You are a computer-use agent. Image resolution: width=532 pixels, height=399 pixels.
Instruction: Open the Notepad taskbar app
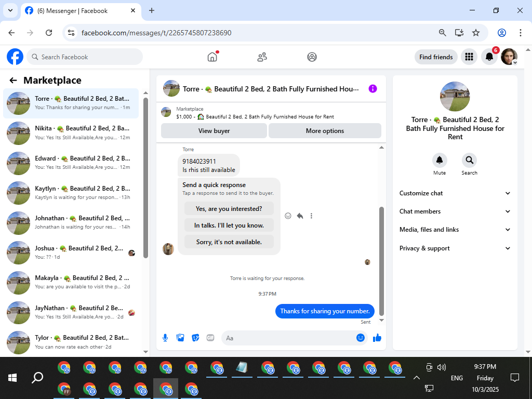tap(242, 367)
